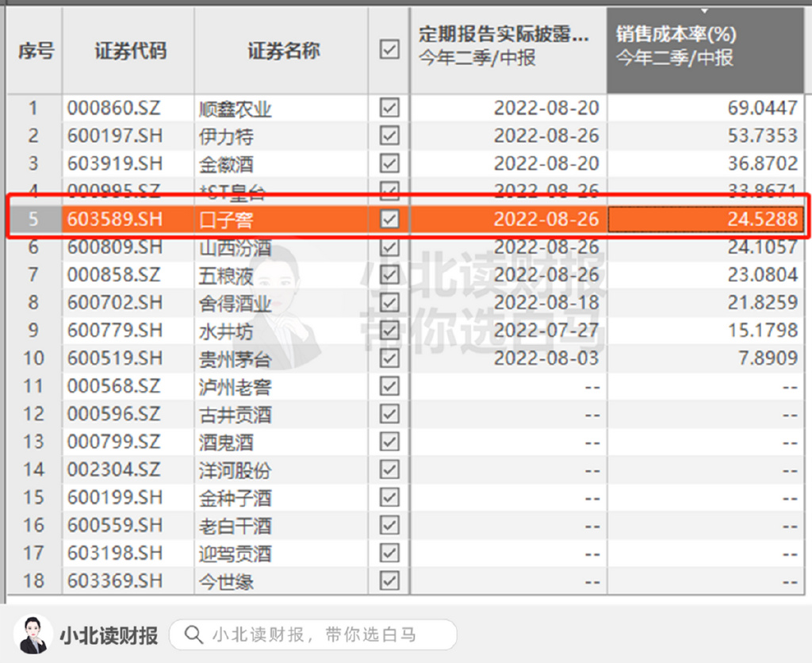Click highlighted cost rate value 24.5288
812x663 pixels.
click(x=762, y=219)
